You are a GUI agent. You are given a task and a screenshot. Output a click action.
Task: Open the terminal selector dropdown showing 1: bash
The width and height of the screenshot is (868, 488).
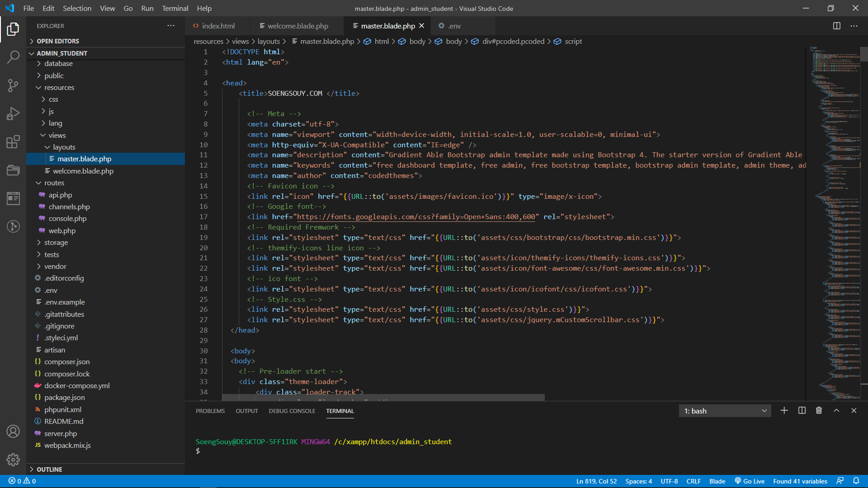[724, 410]
